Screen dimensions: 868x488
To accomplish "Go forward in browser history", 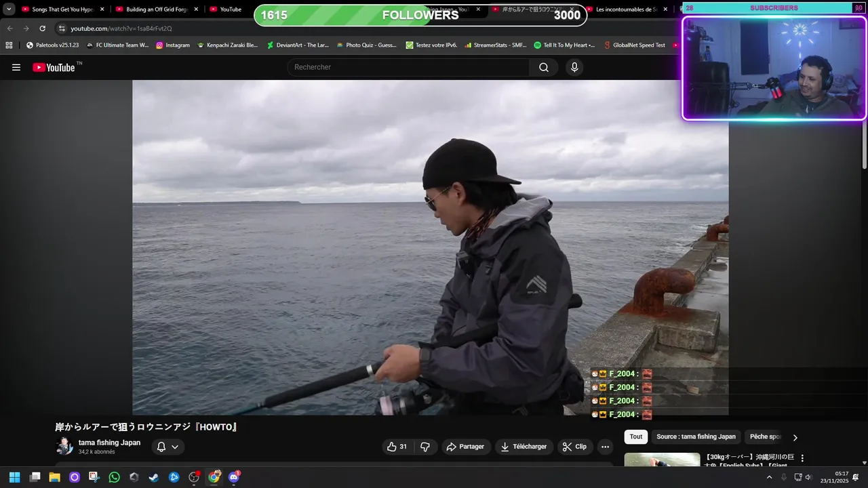I will pos(26,28).
